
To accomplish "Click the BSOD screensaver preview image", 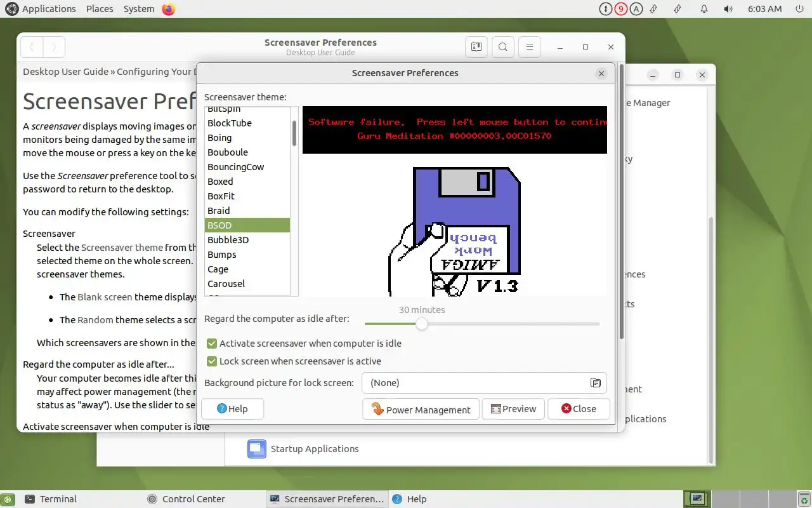I will [454, 201].
